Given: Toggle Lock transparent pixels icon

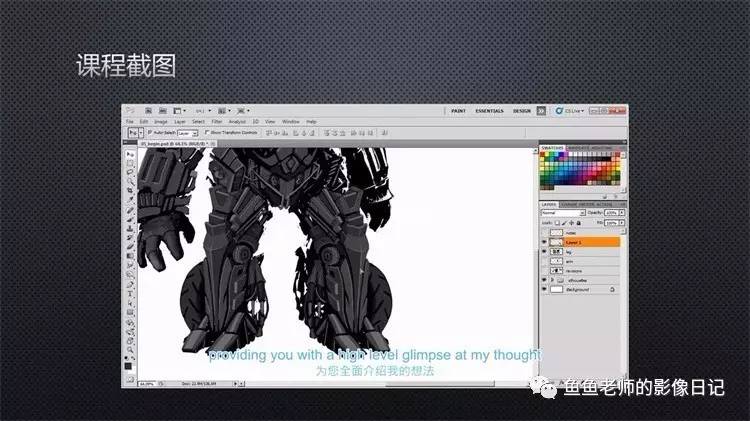Looking at the screenshot, I should click(557, 223).
